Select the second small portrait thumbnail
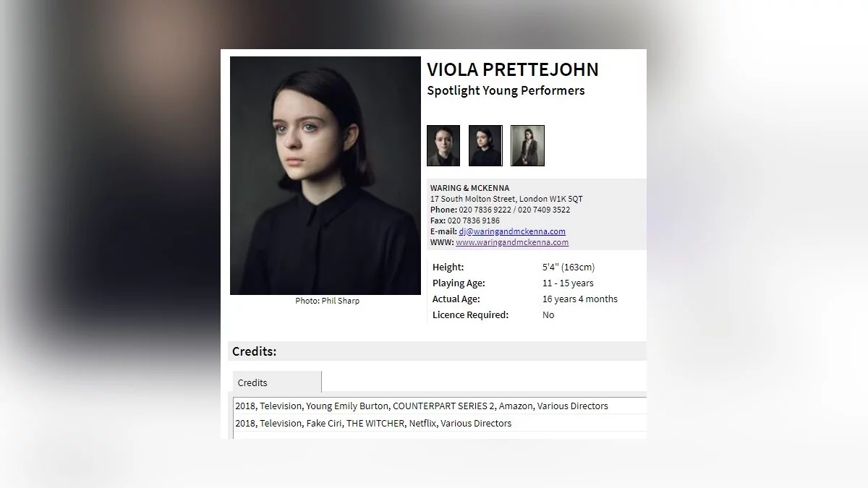The image size is (868, 488). (485, 145)
